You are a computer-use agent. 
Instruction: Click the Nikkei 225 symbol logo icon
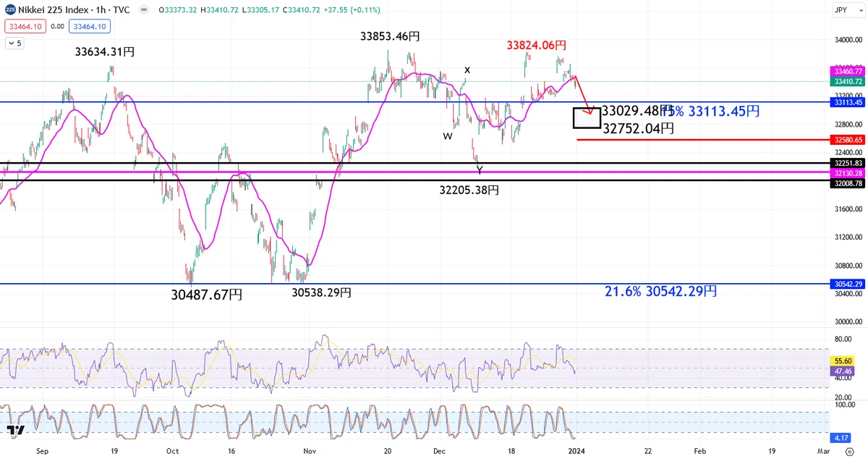(11, 10)
